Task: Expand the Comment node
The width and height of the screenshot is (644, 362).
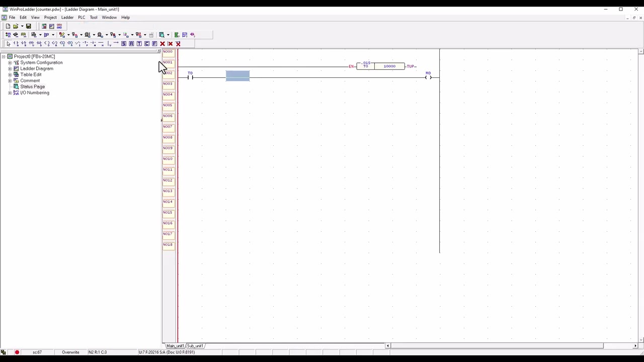Action: pyautogui.click(x=10, y=80)
